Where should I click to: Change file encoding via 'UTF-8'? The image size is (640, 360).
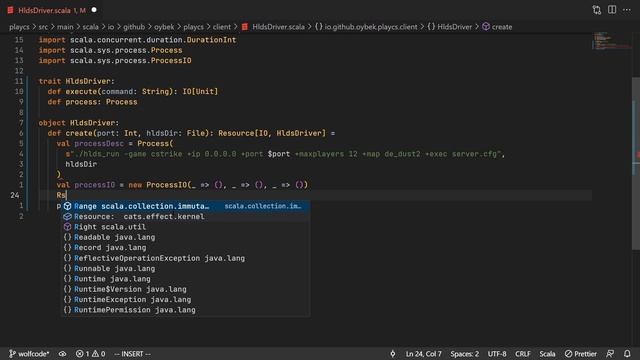tap(497, 354)
